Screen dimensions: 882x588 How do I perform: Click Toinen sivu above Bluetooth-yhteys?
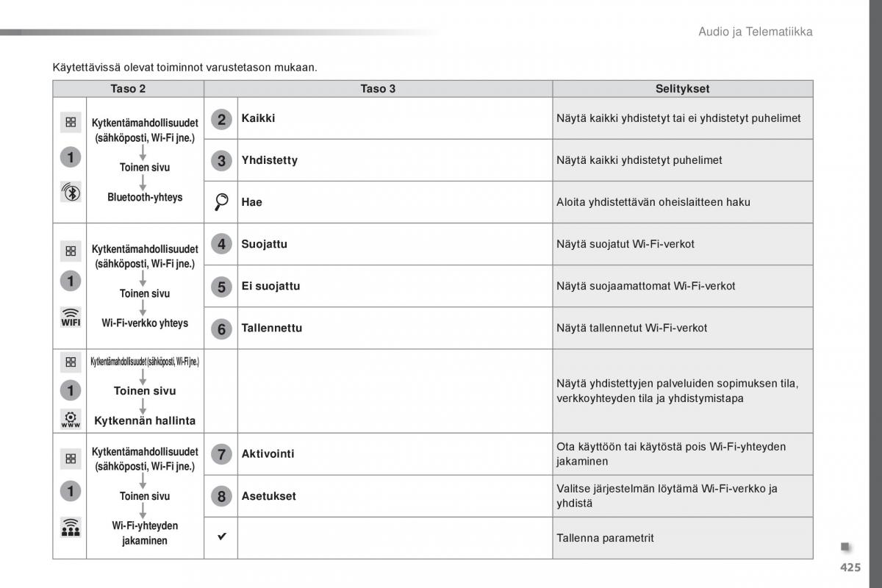pyautogui.click(x=145, y=167)
